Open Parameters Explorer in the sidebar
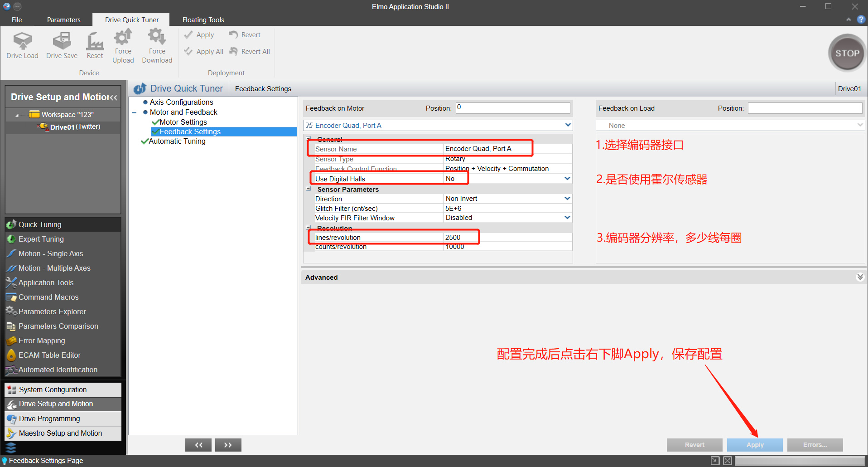Image resolution: width=868 pixels, height=467 pixels. pyautogui.click(x=52, y=311)
